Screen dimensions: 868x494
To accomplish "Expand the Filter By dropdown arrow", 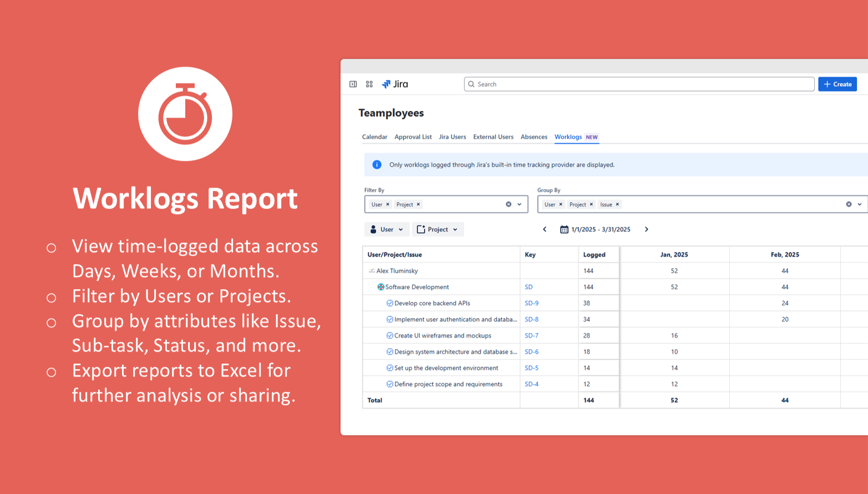I will (x=520, y=204).
